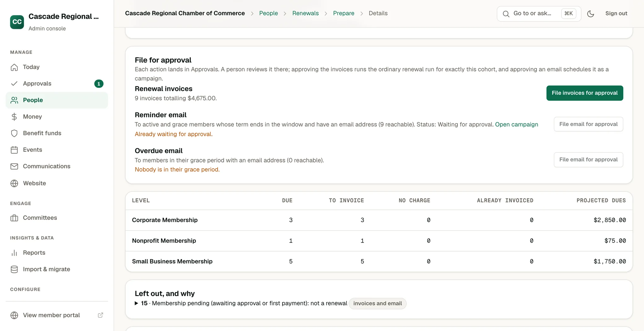Click the Money dollar icon
This screenshot has width=644, height=331.
click(14, 117)
